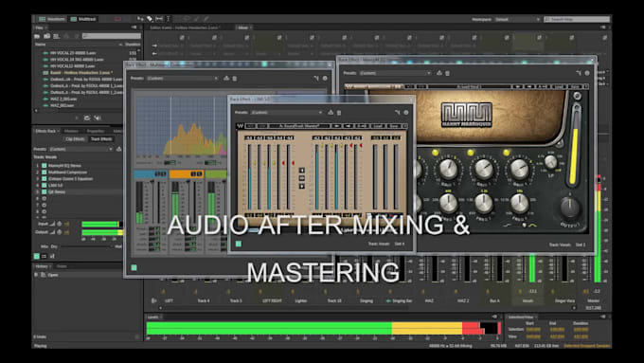Select the Clip Effects button
The image size is (644, 363).
[75, 139]
